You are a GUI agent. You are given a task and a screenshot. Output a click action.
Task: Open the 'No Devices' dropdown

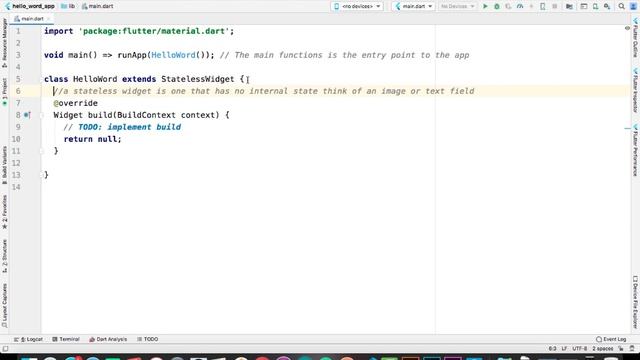pyautogui.click(x=457, y=6)
